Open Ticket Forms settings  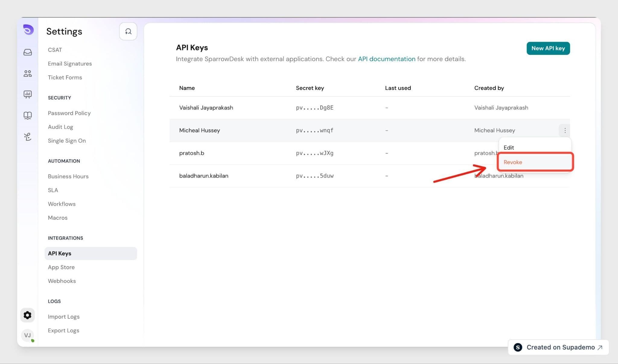(x=65, y=78)
